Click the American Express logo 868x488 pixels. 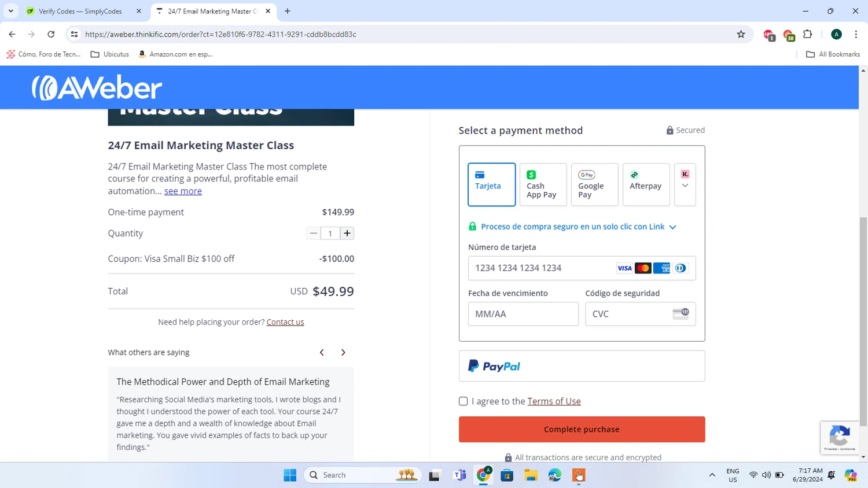click(661, 268)
